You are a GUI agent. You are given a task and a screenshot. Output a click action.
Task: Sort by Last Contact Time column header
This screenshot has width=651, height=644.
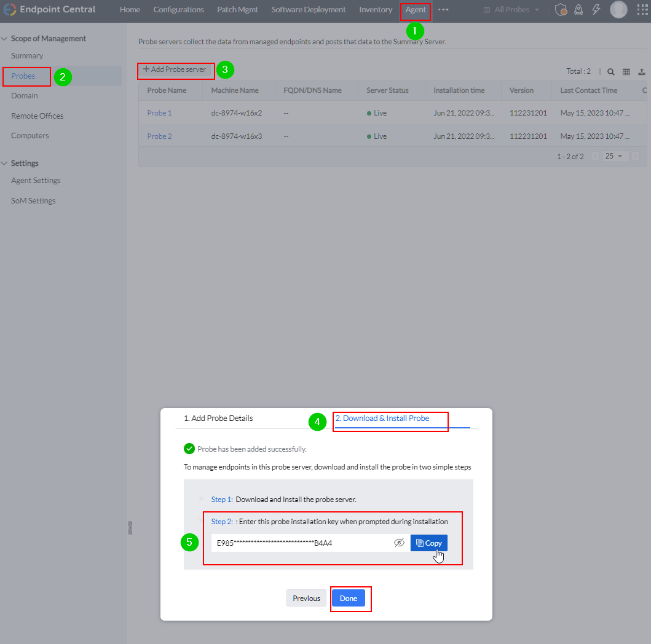(589, 90)
